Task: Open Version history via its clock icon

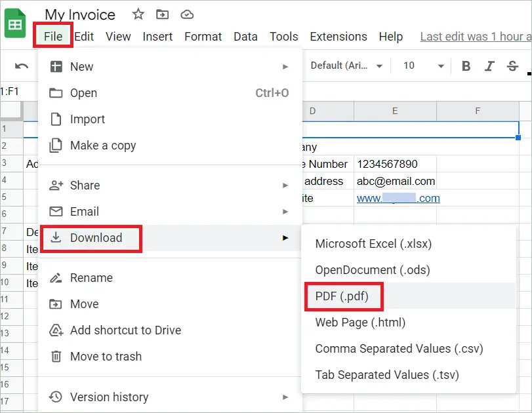Action: [54, 397]
